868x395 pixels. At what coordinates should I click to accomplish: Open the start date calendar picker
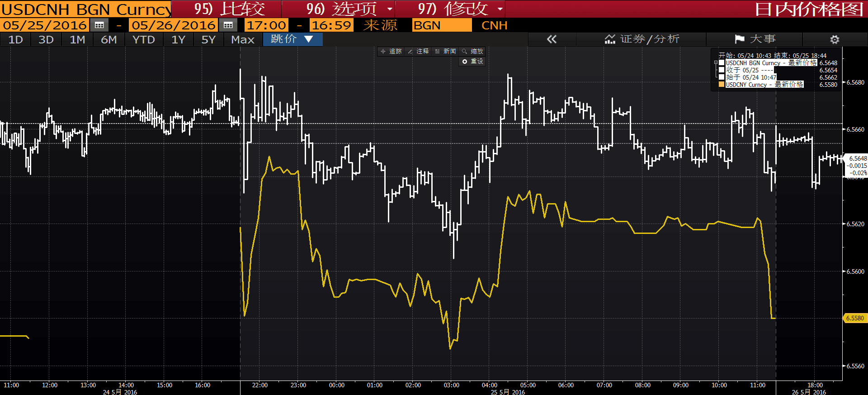(x=99, y=25)
